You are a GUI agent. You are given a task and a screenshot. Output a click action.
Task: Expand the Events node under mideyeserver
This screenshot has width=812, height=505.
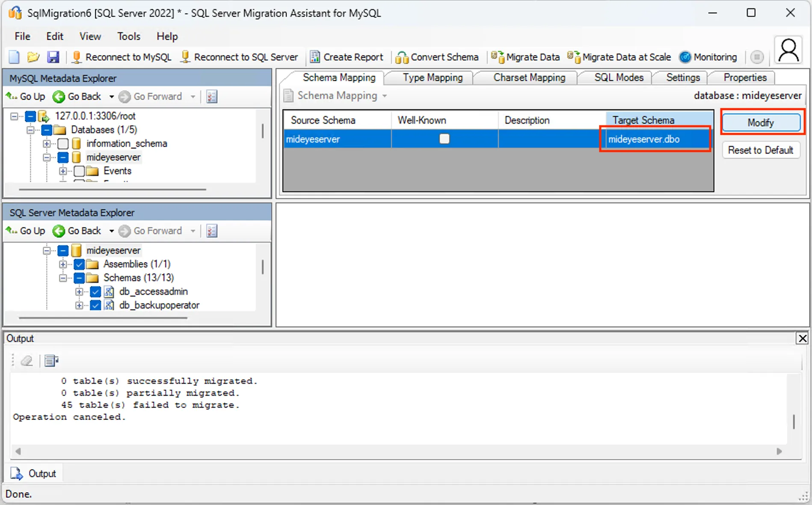point(63,171)
